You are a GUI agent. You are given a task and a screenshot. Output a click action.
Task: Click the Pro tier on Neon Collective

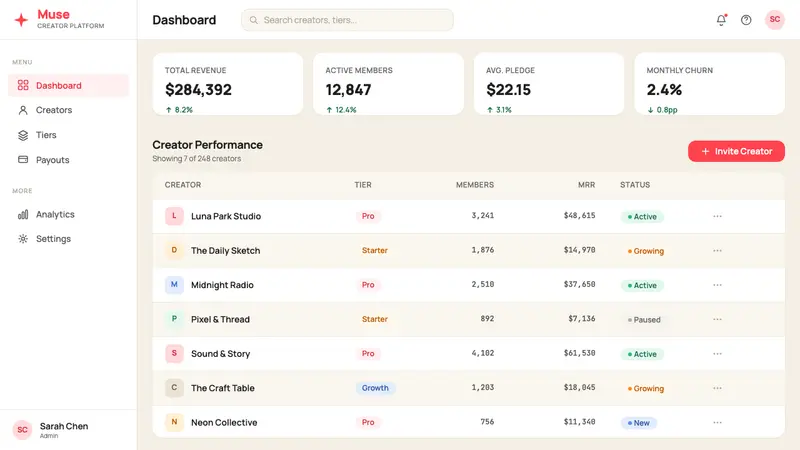[368, 422]
